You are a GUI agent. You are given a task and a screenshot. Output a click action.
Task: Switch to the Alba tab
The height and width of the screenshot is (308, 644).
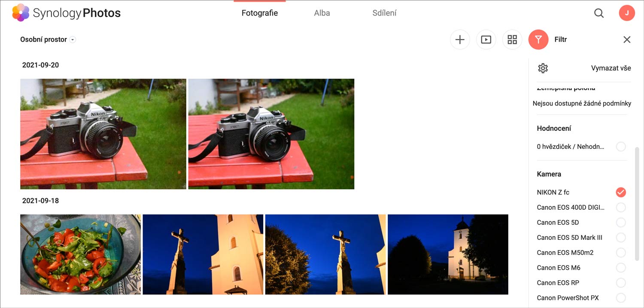[322, 13]
